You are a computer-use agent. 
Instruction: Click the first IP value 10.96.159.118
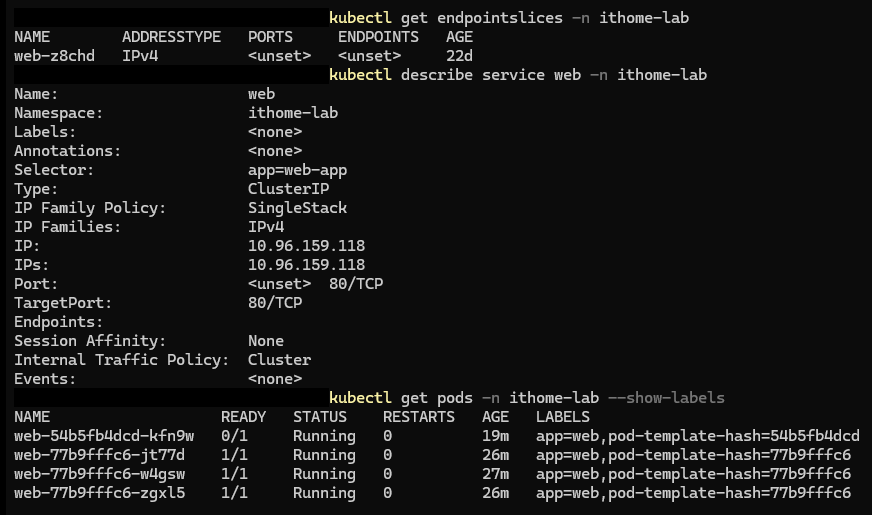click(x=306, y=246)
